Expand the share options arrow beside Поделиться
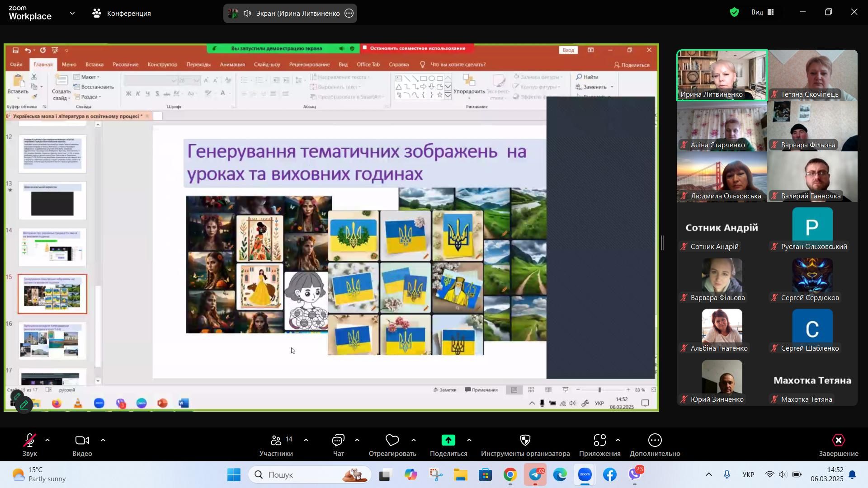Screen dimensions: 868x488 pyautogui.click(x=469, y=440)
